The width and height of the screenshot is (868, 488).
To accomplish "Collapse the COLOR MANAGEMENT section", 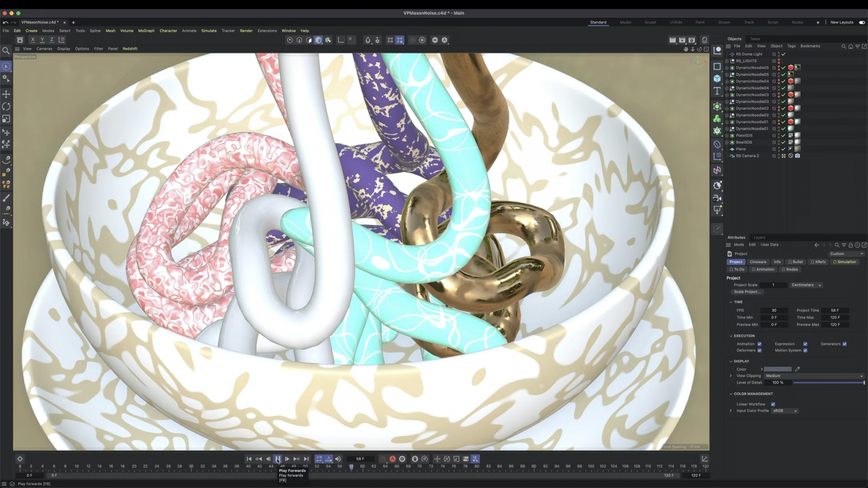I will click(731, 394).
